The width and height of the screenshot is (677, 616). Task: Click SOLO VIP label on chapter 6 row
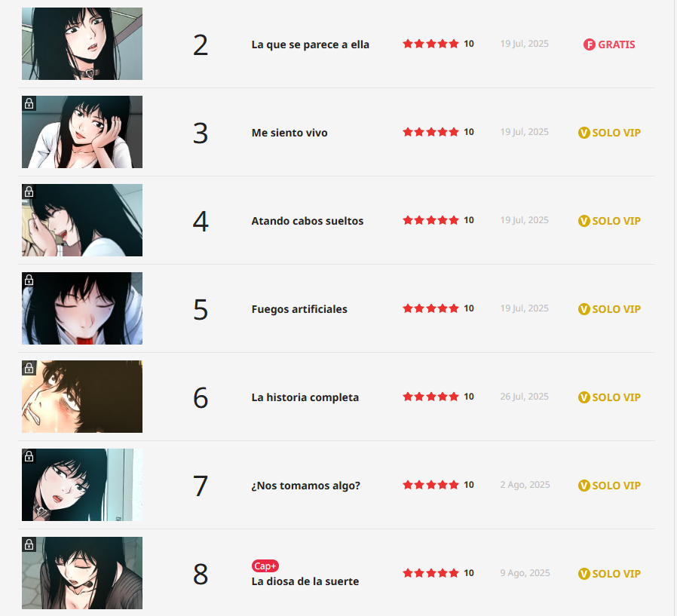616,397
